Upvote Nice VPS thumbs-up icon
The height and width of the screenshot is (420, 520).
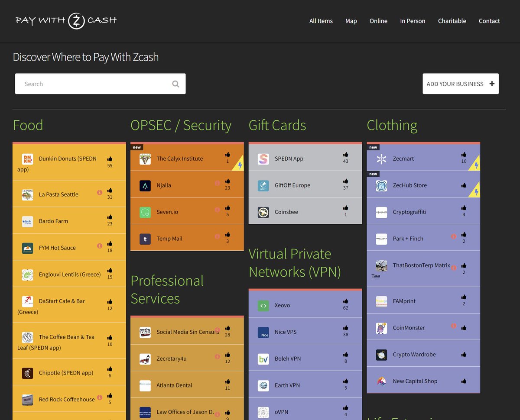click(x=345, y=328)
